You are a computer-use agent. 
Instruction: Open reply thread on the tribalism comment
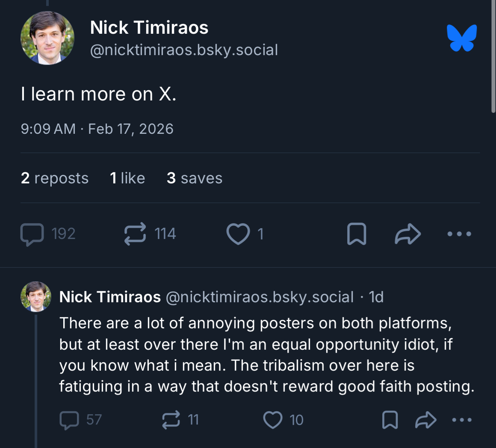tap(69, 420)
